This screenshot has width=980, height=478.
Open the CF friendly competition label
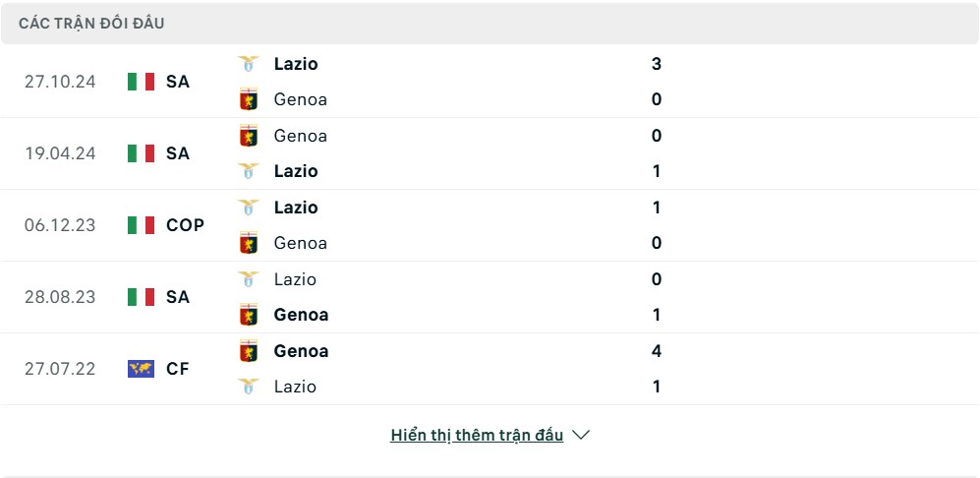178,369
